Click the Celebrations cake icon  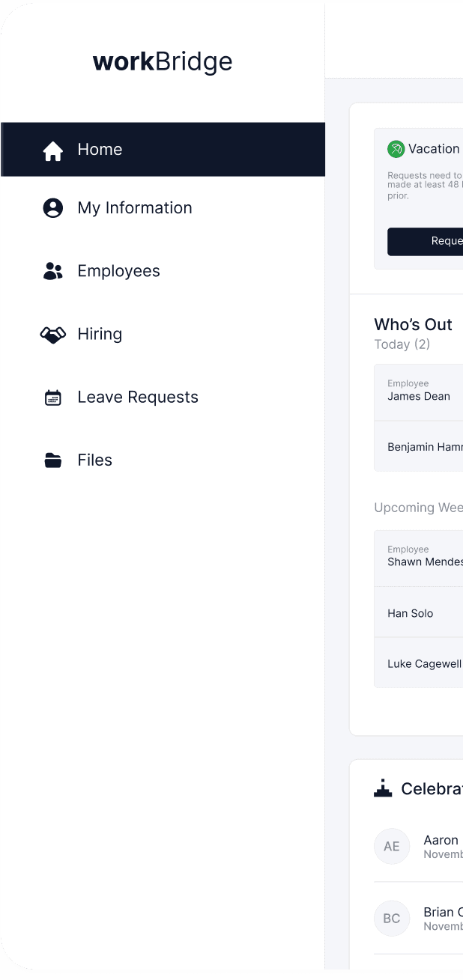[x=383, y=788]
